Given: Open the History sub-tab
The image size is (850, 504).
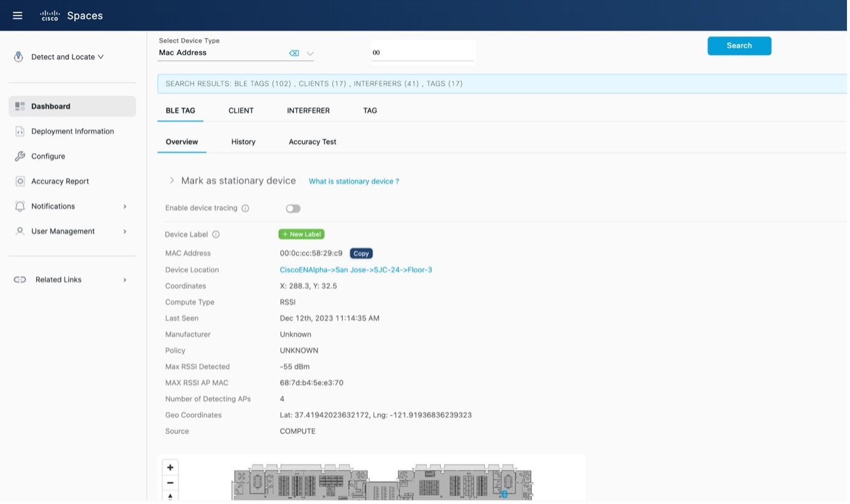Looking at the screenshot, I should click(244, 142).
